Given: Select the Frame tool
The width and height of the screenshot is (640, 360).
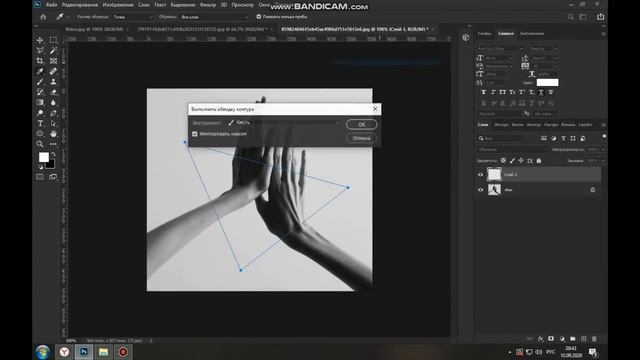Looking at the screenshot, I should click(x=53, y=61).
